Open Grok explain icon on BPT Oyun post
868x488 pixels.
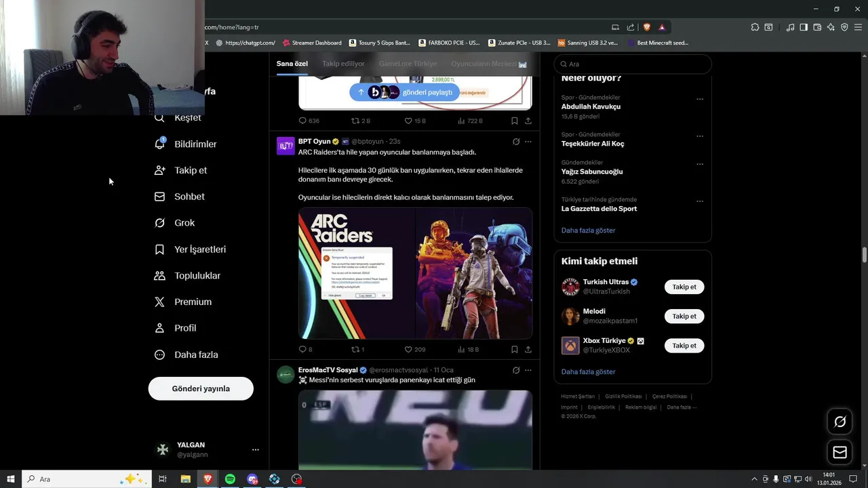pyautogui.click(x=516, y=142)
